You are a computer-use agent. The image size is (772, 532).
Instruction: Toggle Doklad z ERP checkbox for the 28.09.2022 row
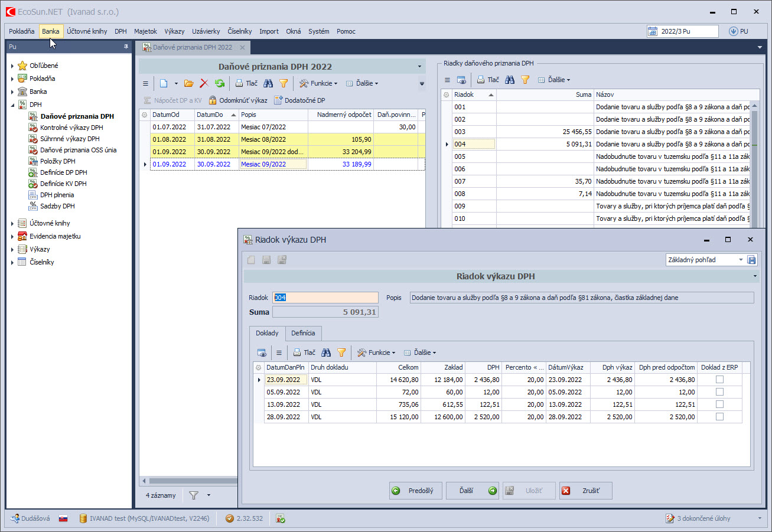719,417
